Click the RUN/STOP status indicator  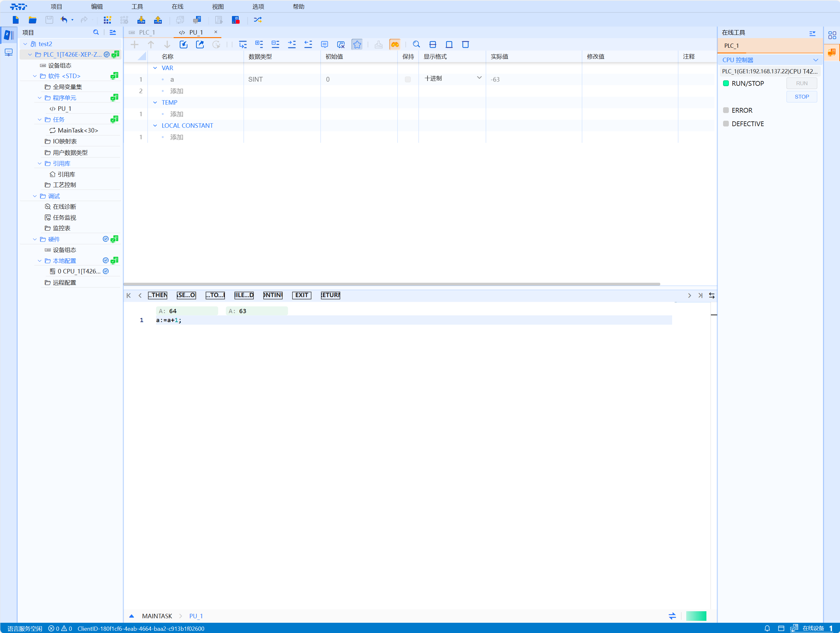pos(726,84)
